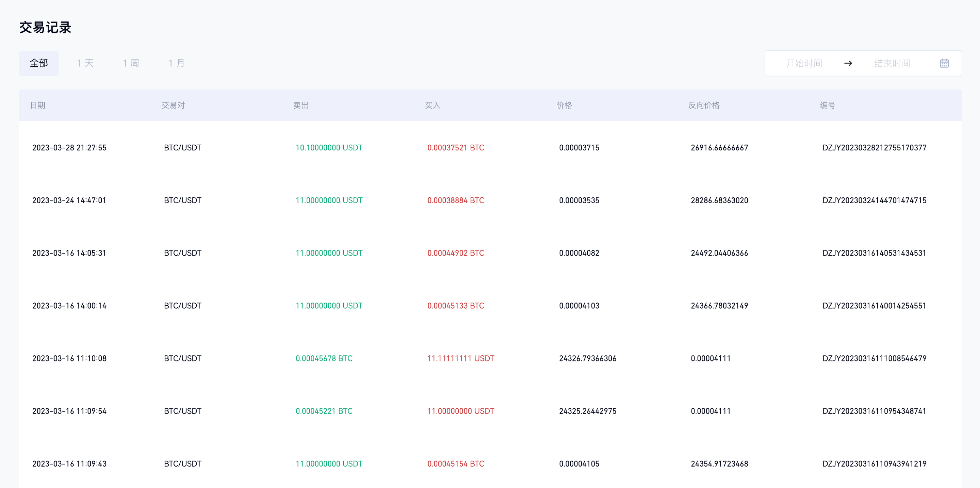Click the 结束时间 end time input
This screenshot has height=488, width=980.
point(892,63)
